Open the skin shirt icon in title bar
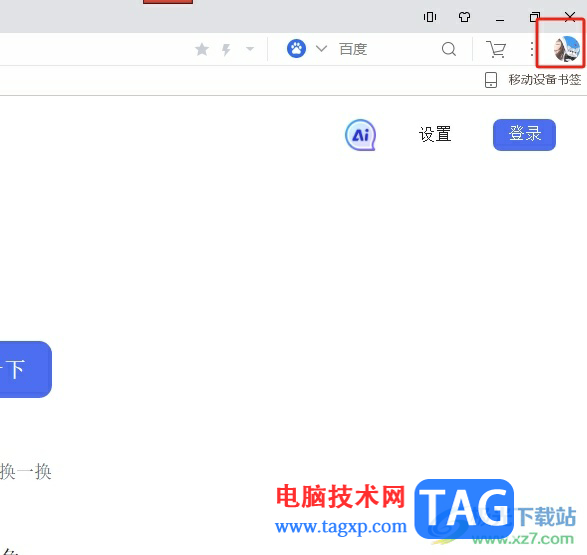The image size is (587, 555). click(465, 17)
